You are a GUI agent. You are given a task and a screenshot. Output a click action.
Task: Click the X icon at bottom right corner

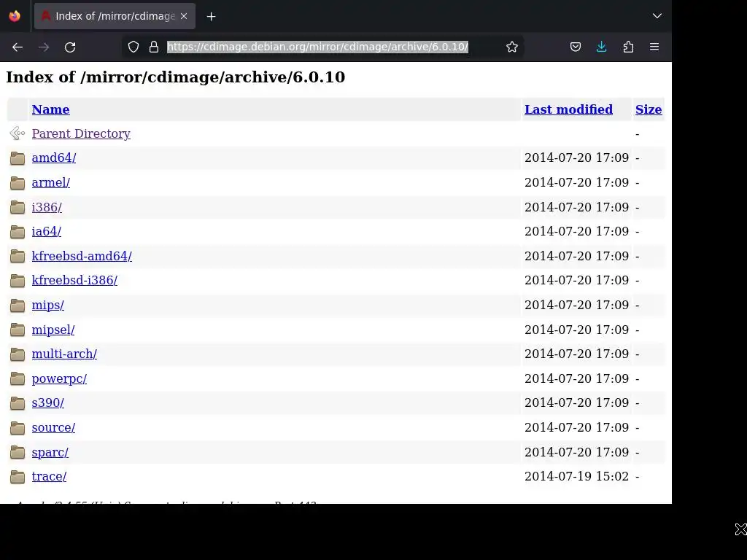pos(741,529)
